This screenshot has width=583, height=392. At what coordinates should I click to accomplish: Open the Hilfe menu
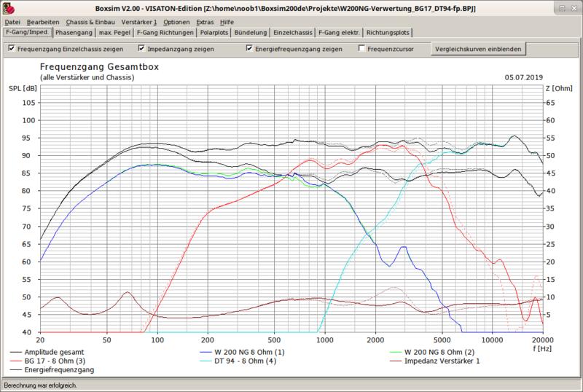[x=227, y=23]
